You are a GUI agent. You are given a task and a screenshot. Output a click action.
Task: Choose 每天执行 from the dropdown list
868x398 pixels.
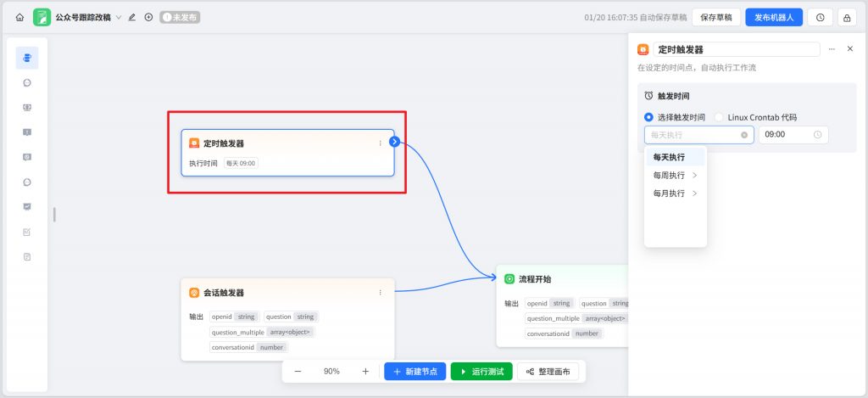coord(676,157)
